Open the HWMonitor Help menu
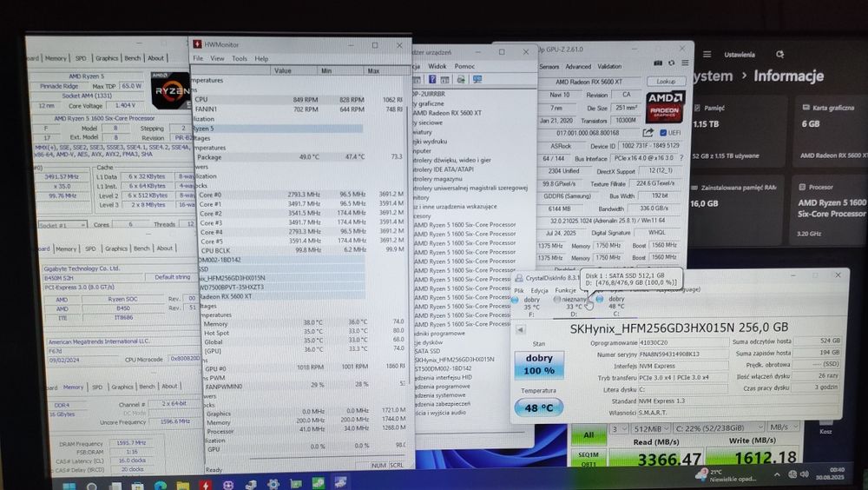 pos(261,58)
